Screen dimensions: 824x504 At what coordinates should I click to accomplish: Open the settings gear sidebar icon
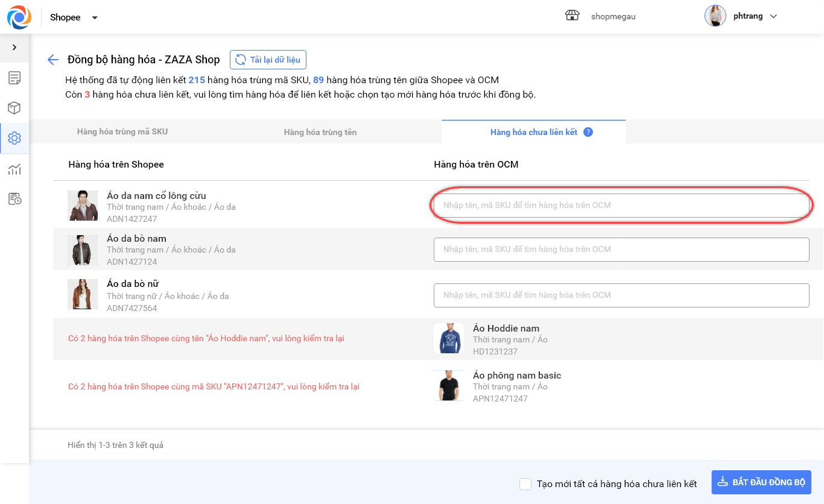pos(14,138)
